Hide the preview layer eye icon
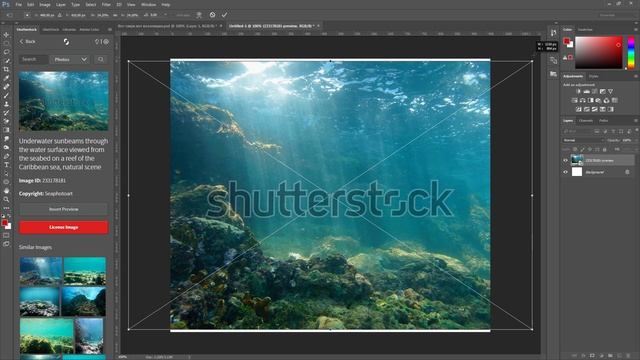640x360 pixels. pyautogui.click(x=566, y=160)
